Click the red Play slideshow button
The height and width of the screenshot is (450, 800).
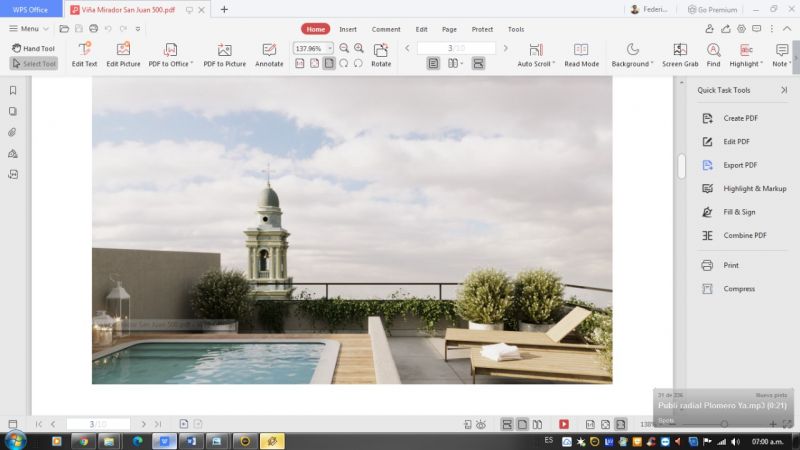[x=564, y=424]
